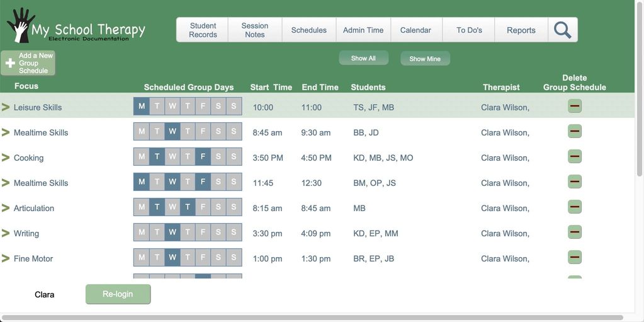Click delete icon for Articulation row
644x322 pixels.
click(x=574, y=207)
